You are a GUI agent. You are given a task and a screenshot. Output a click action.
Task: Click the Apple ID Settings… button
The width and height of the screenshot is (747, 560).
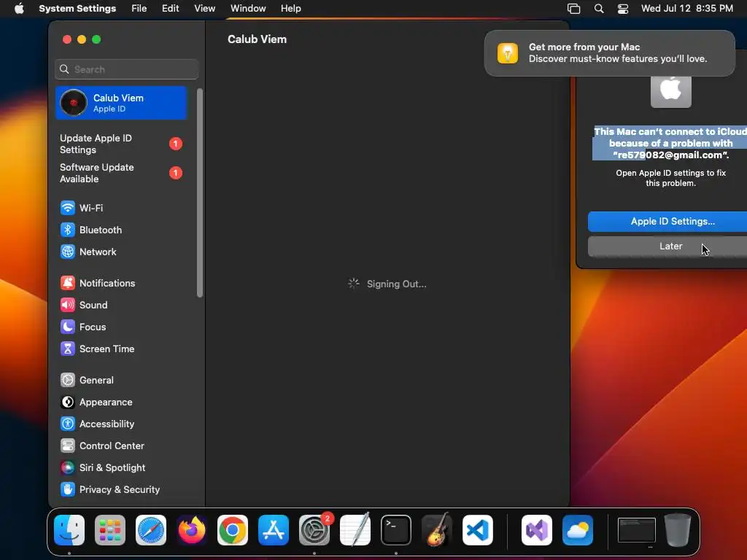[x=667, y=222]
